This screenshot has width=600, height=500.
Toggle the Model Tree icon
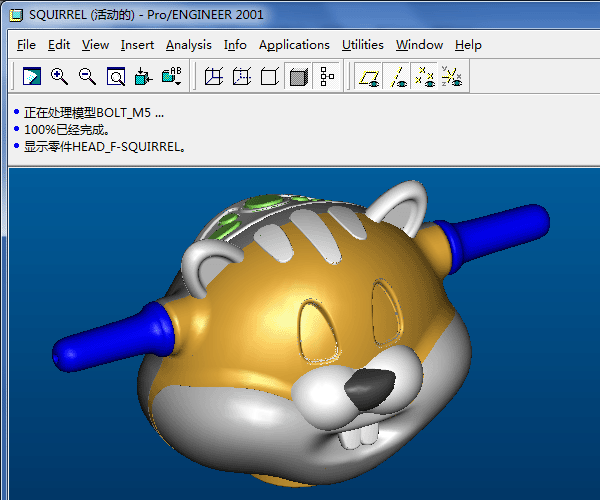click(326, 76)
